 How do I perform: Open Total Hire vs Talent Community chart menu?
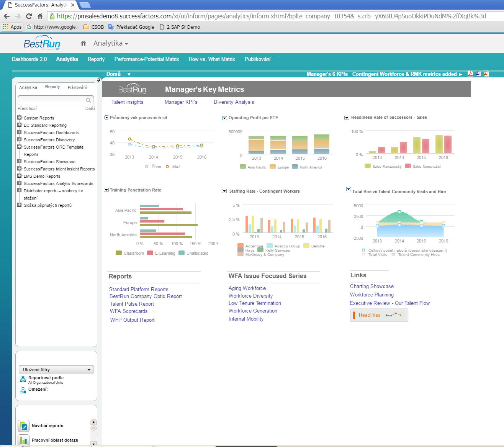coord(349,189)
